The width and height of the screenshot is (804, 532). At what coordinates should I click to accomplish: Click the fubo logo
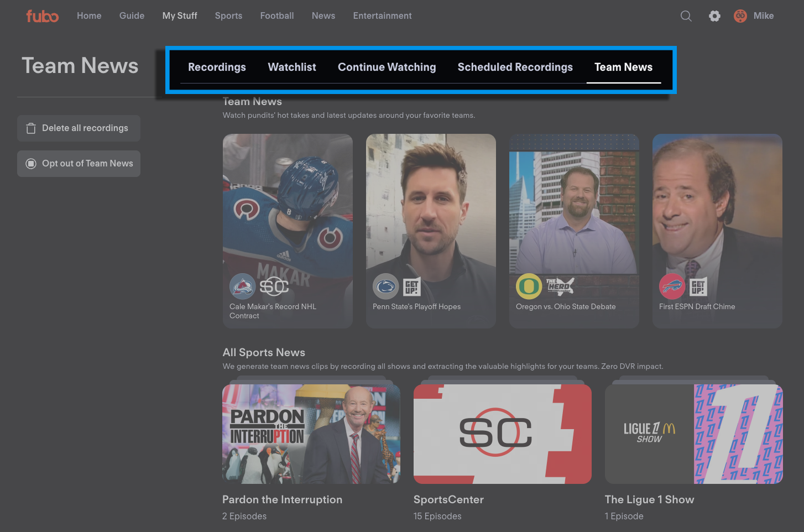click(42, 16)
